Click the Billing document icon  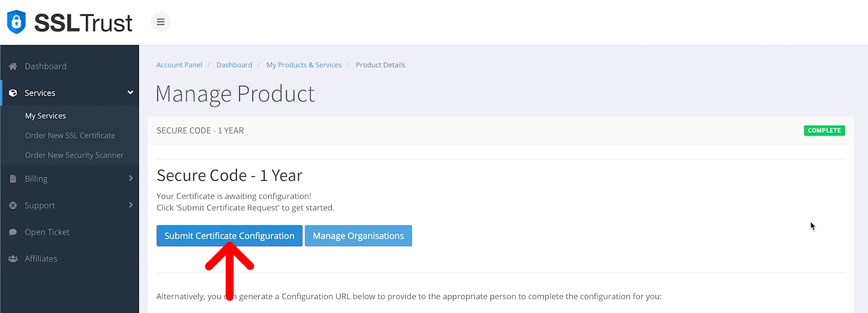coord(13,179)
